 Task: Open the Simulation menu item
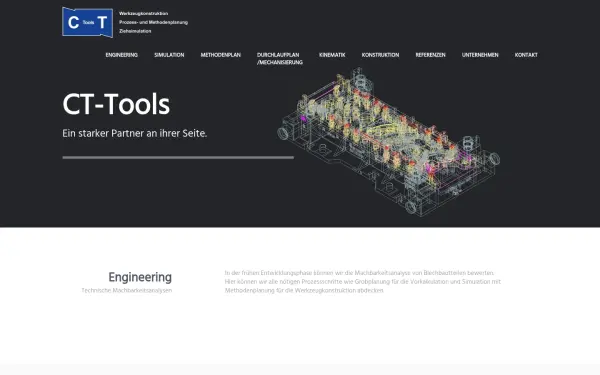click(x=169, y=55)
